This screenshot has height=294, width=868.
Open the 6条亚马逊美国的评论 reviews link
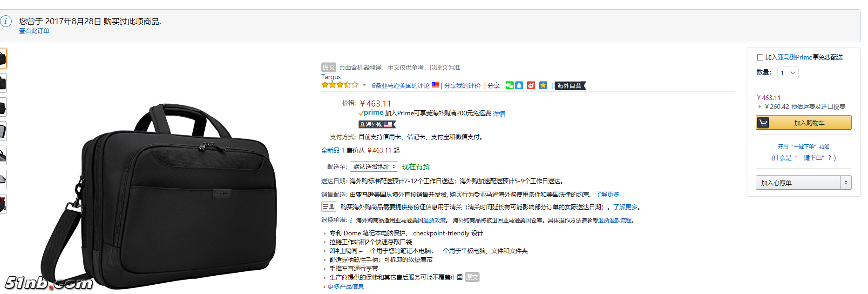pos(400,86)
